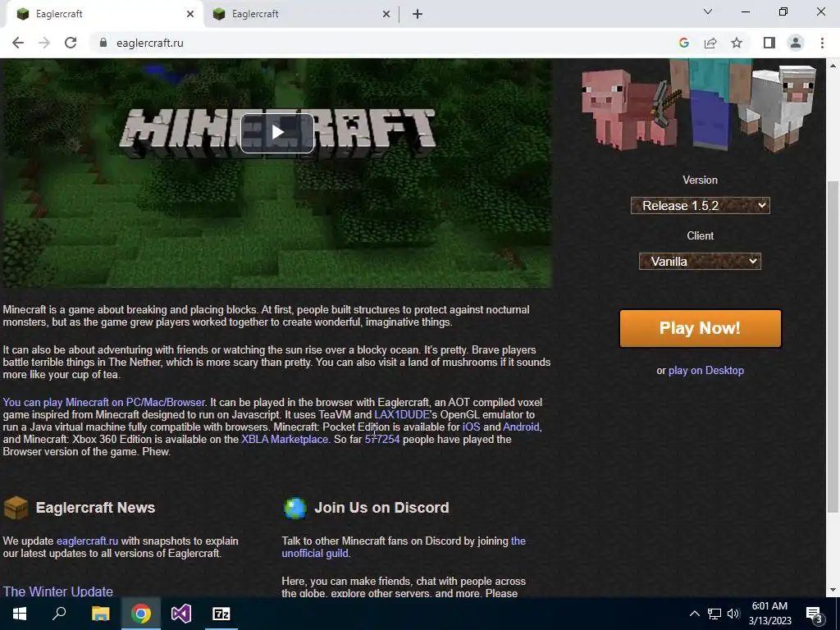Open the Chrome profile menu
Image resolution: width=840 pixels, height=630 pixels.
tap(796, 43)
